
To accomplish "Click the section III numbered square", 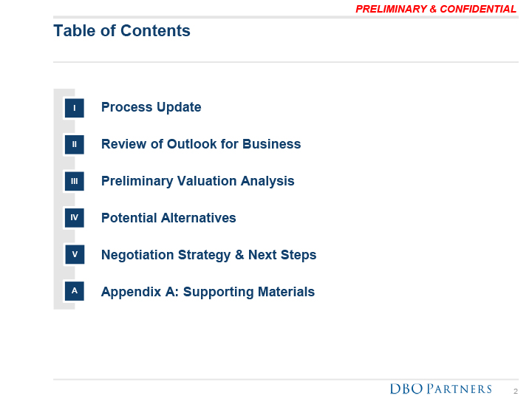I will [74, 182].
